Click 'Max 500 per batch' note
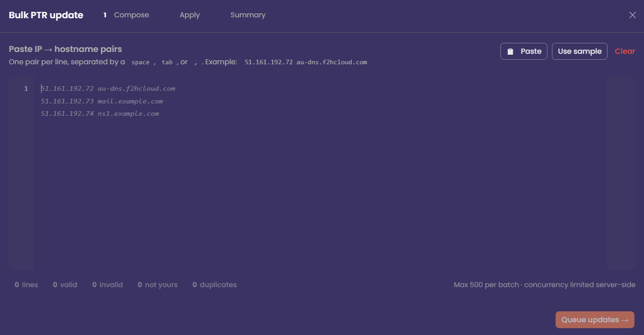The height and width of the screenshot is (335, 644). 486,284
